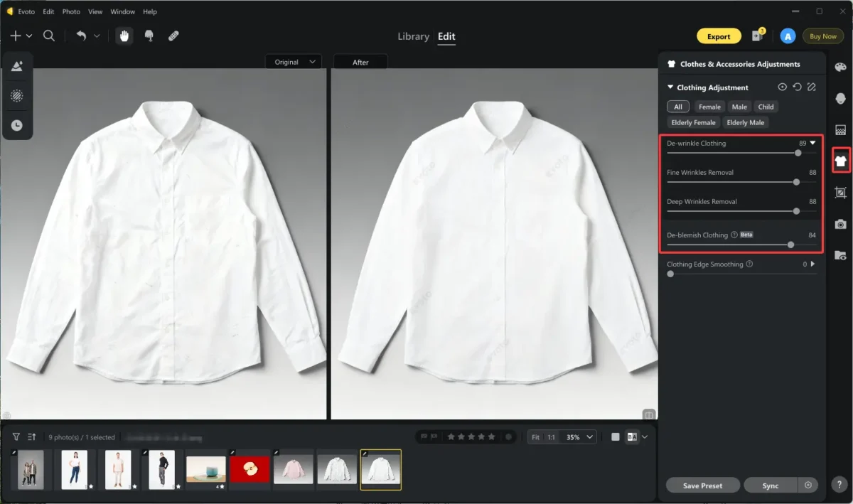Open the magnifier search tool

point(49,36)
